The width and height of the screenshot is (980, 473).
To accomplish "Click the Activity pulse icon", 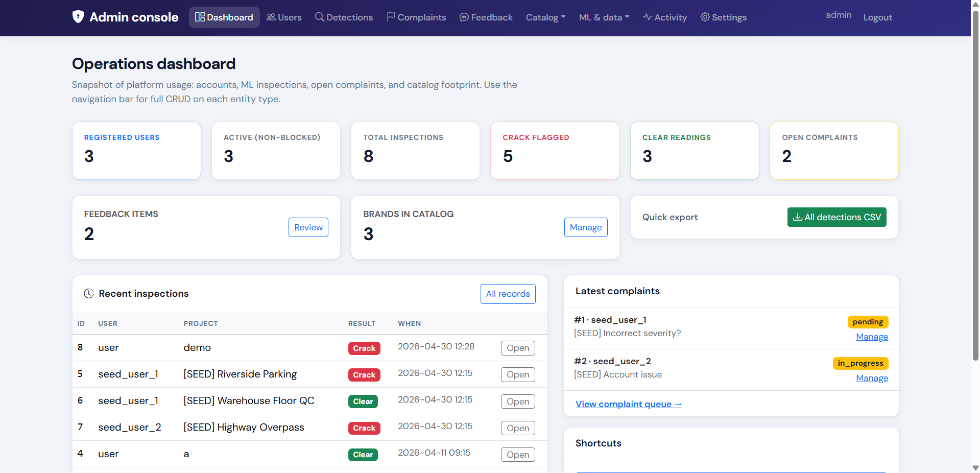I will [648, 17].
